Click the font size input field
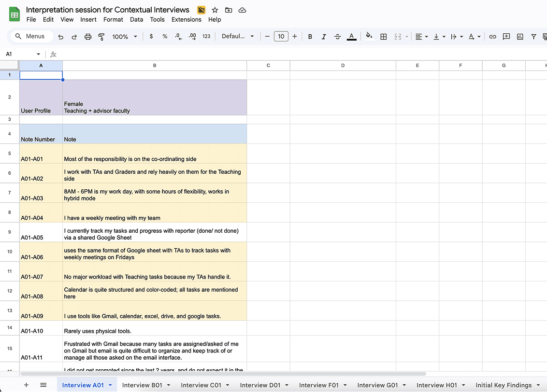The height and width of the screenshot is (392, 547). [281, 36]
